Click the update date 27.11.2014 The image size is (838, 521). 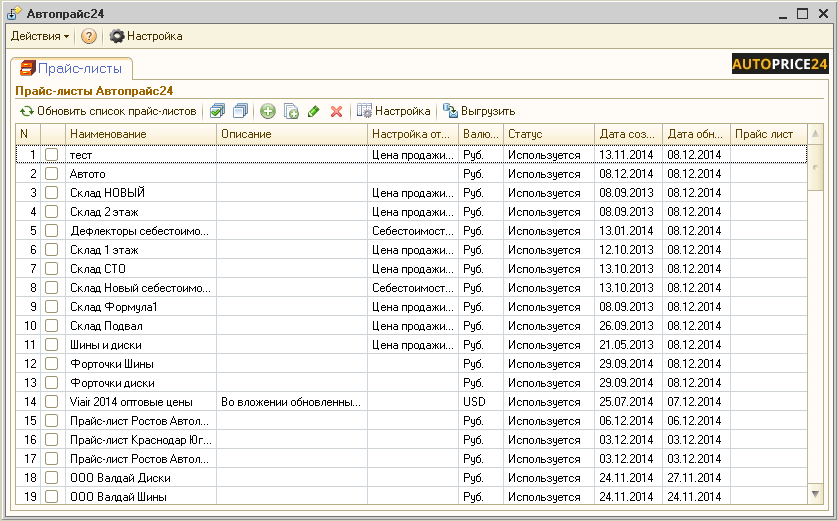tap(694, 478)
